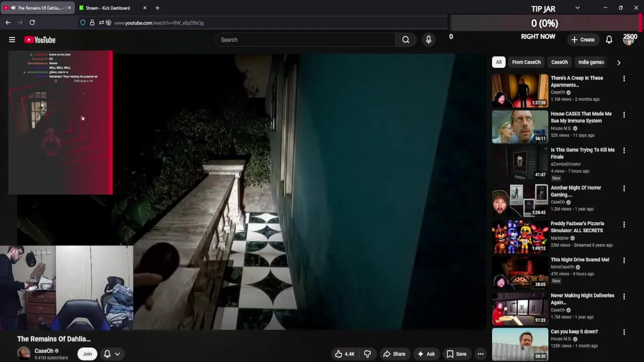This screenshot has height=362, width=644.
Task: Click the title This Night Drive Scared Me!
Action: [x=580, y=259]
